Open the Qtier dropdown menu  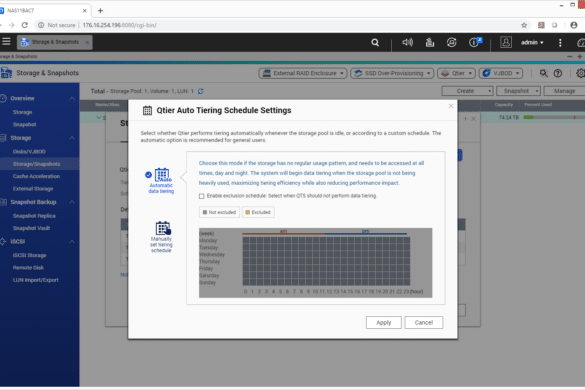tap(456, 73)
